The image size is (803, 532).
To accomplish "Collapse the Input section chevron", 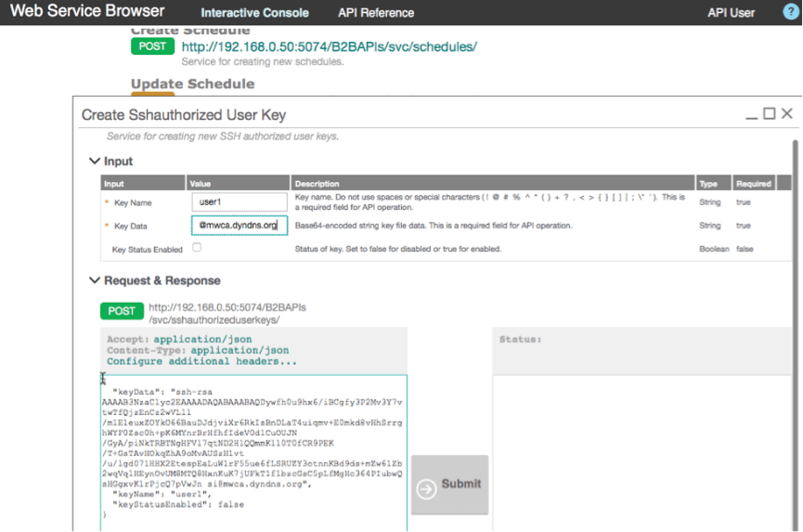I will tap(95, 161).
